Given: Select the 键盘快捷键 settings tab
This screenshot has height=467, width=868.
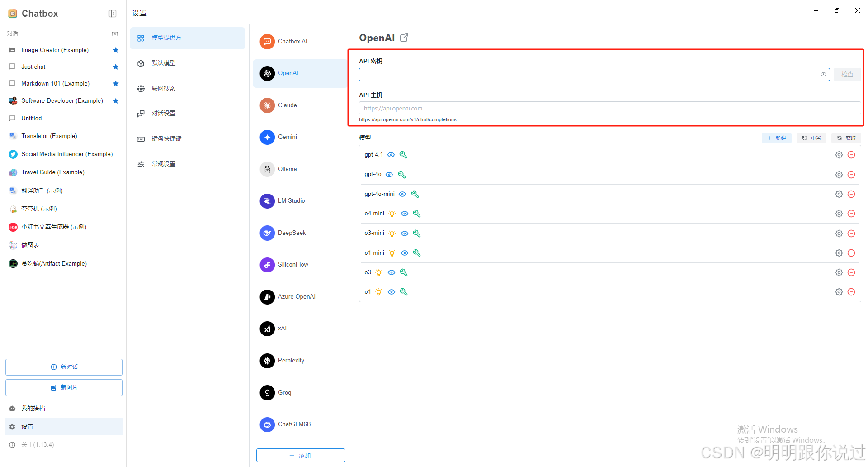Looking at the screenshot, I should pyautogui.click(x=188, y=138).
